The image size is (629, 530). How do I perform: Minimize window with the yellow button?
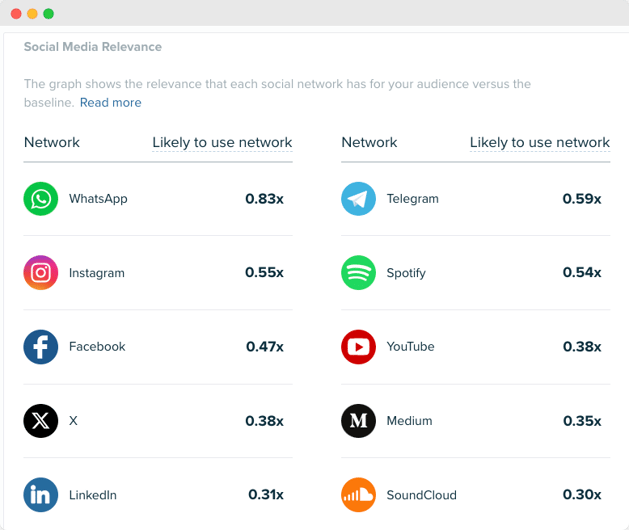pyautogui.click(x=33, y=14)
